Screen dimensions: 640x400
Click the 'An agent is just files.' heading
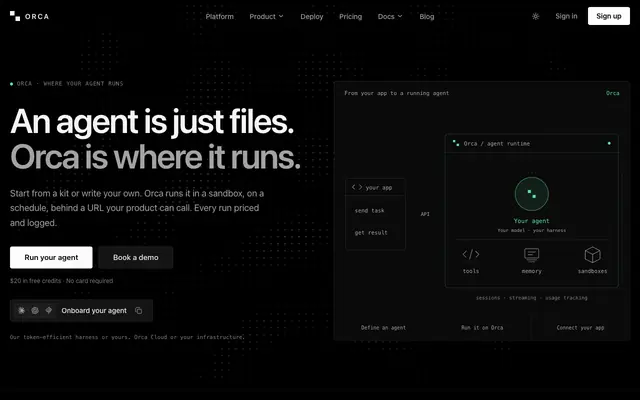(152, 121)
